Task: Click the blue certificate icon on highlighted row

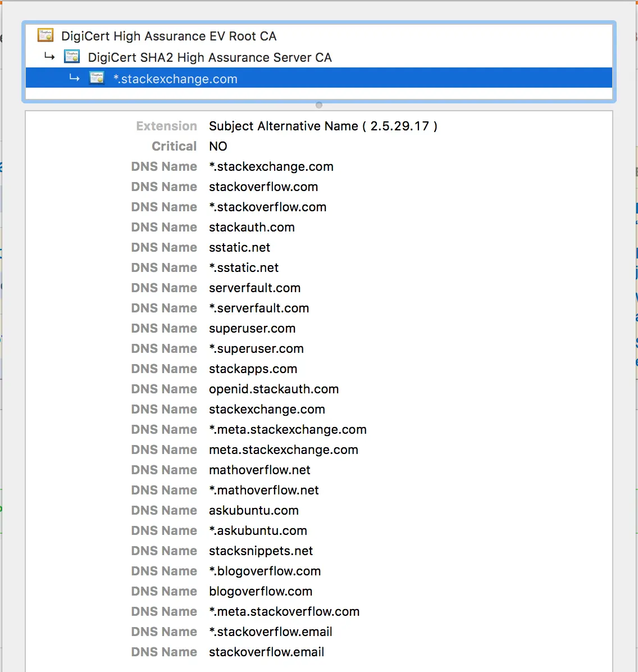Action: click(x=97, y=78)
